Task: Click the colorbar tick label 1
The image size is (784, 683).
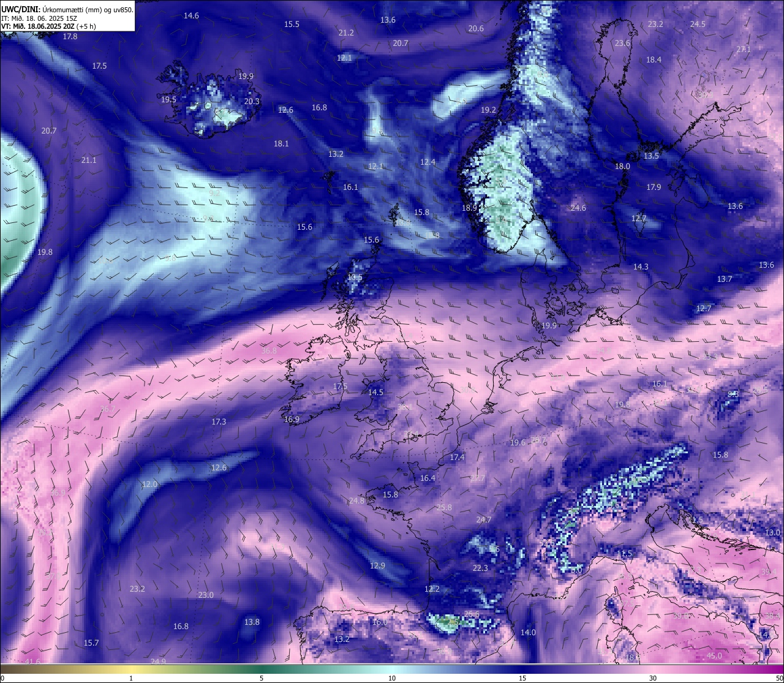Action: tap(131, 678)
